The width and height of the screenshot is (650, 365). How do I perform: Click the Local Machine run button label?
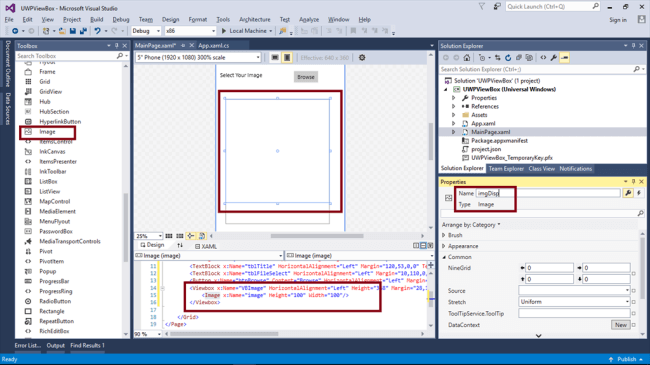(248, 31)
